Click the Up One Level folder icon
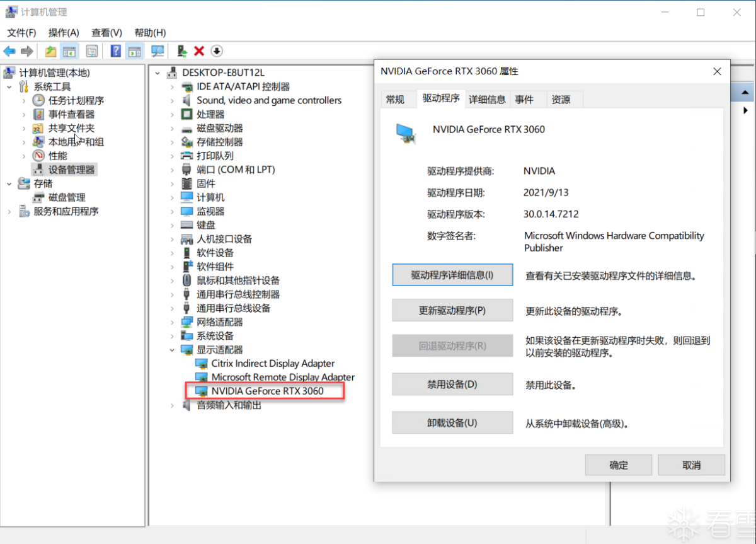 (x=50, y=51)
